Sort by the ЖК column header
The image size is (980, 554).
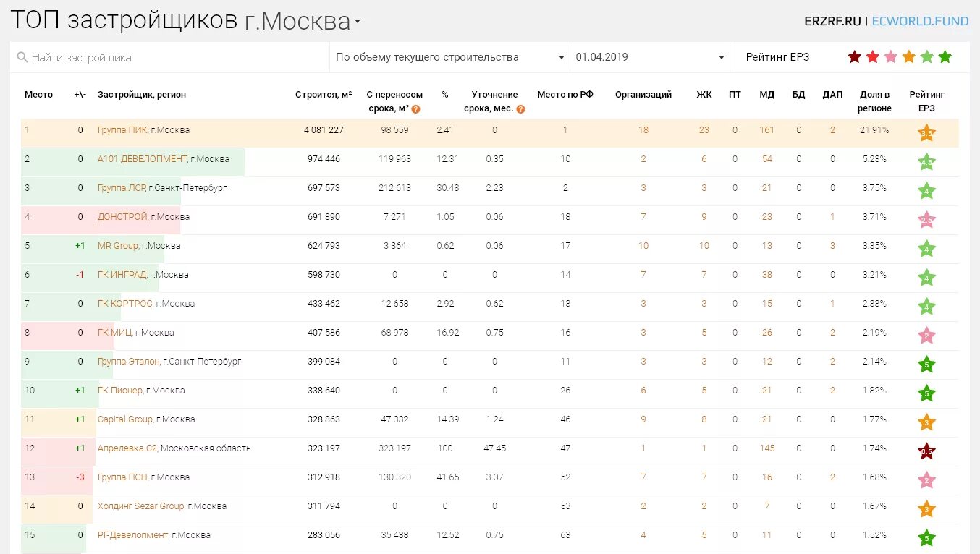point(704,95)
